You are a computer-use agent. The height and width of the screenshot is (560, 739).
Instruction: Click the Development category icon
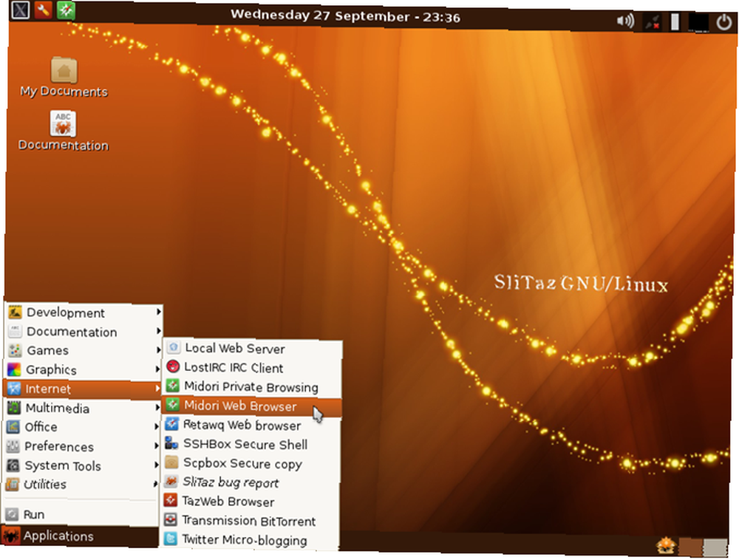tap(15, 312)
